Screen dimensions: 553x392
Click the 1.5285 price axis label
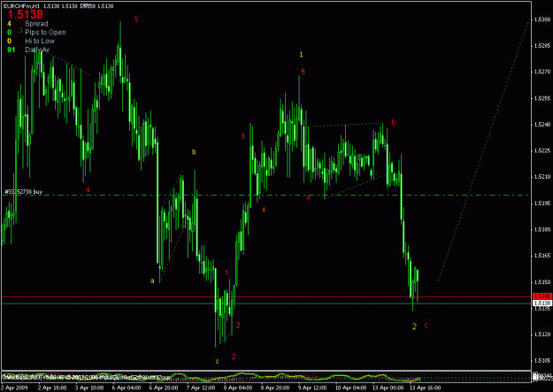coord(542,45)
